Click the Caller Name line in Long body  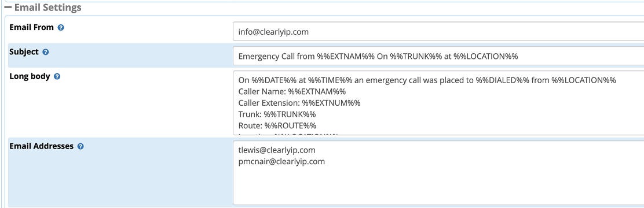point(292,91)
